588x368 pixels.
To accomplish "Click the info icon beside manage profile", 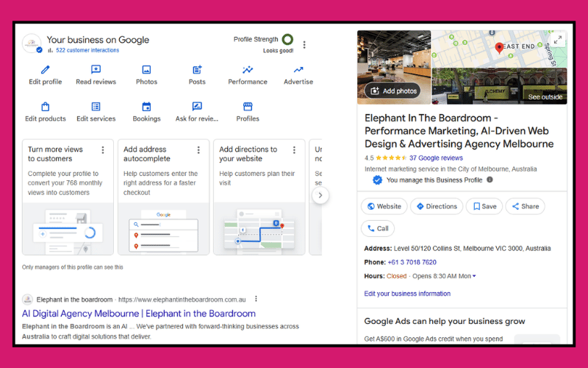I will click(x=490, y=180).
